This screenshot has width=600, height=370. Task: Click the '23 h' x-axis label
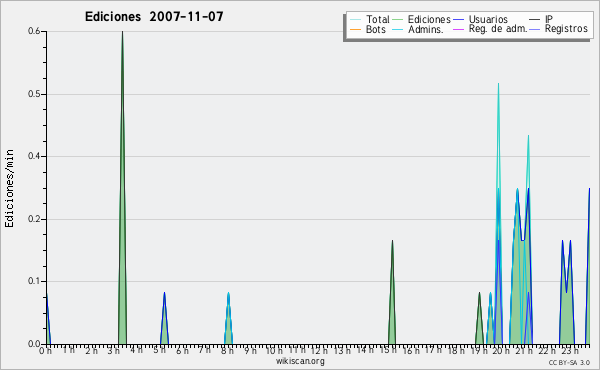[x=570, y=351]
